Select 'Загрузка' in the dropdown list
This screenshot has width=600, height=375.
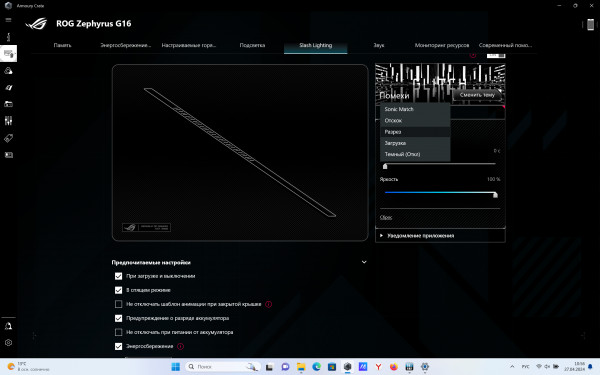(x=415, y=143)
